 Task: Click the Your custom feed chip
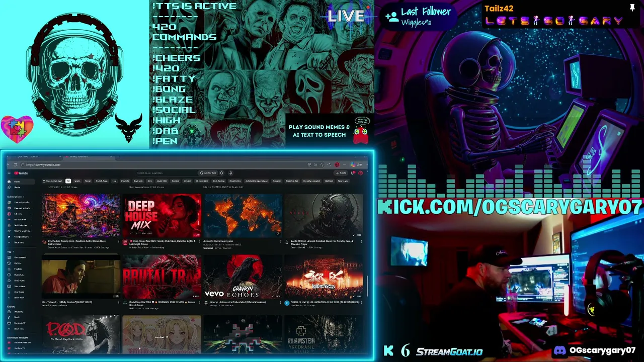click(53, 181)
